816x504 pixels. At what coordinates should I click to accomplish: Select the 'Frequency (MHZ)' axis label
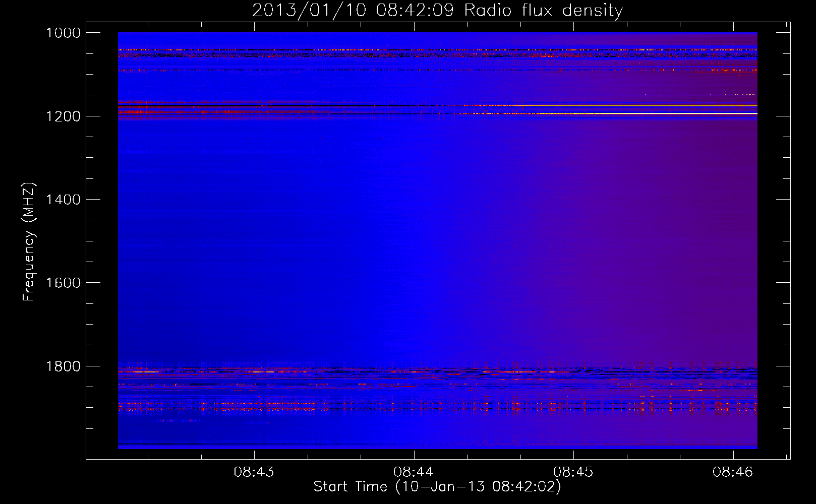[x=29, y=242]
